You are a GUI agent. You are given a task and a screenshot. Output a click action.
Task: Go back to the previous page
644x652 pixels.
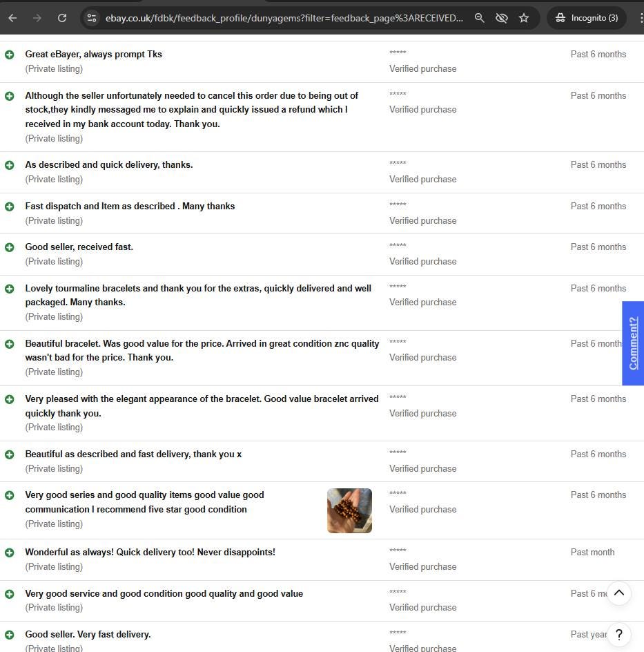click(x=12, y=18)
